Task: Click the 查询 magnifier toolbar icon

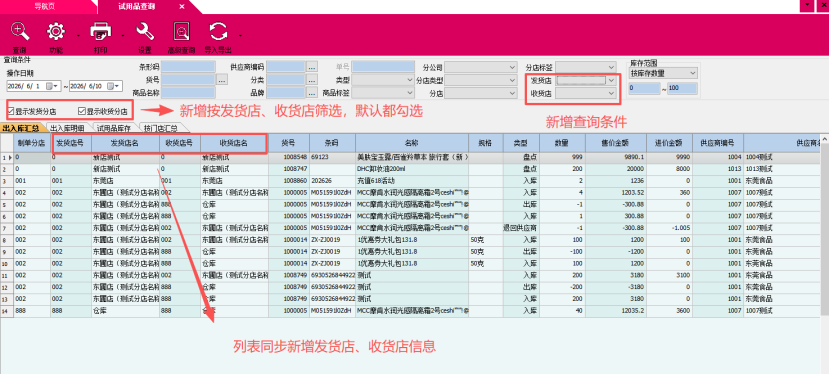Action: click(x=20, y=32)
